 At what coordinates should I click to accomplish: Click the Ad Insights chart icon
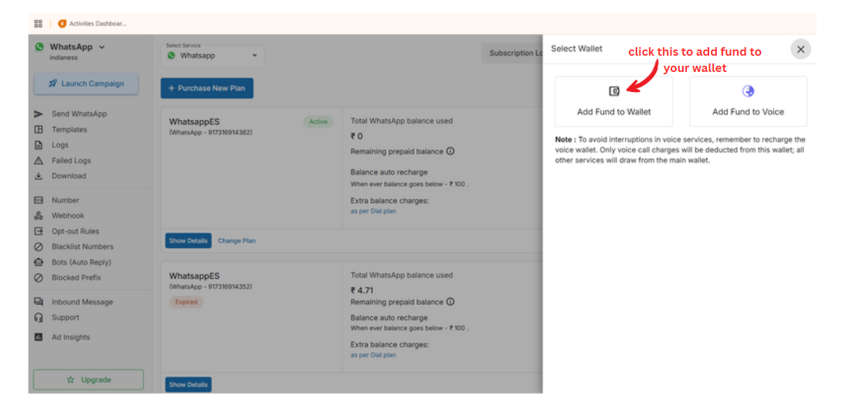click(38, 337)
